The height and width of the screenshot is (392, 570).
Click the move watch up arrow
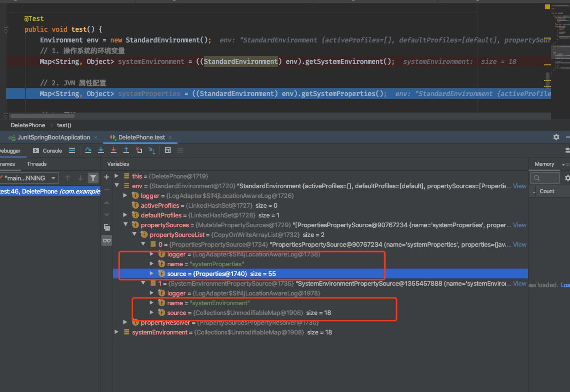(107, 203)
